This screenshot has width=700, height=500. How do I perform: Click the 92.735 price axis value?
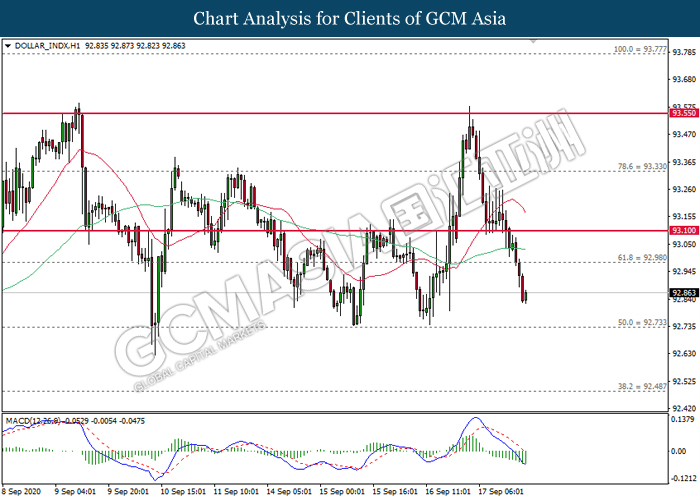click(x=684, y=326)
